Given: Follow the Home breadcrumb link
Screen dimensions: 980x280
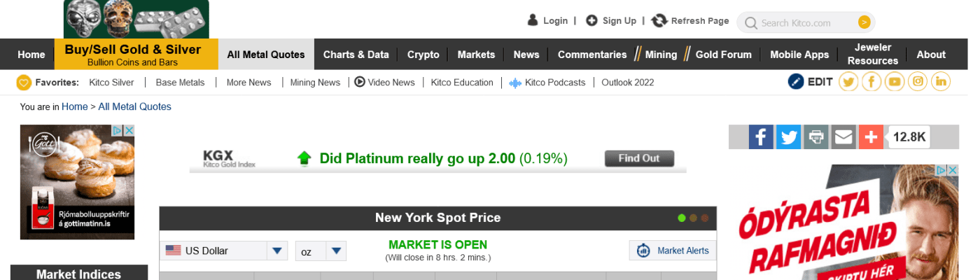Looking at the screenshot, I should point(74,107).
